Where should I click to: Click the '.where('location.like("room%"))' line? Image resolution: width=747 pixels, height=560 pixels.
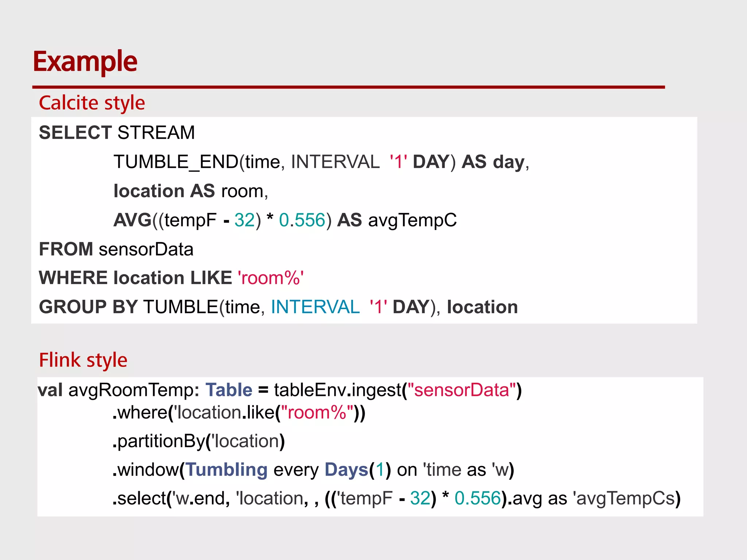(x=239, y=413)
